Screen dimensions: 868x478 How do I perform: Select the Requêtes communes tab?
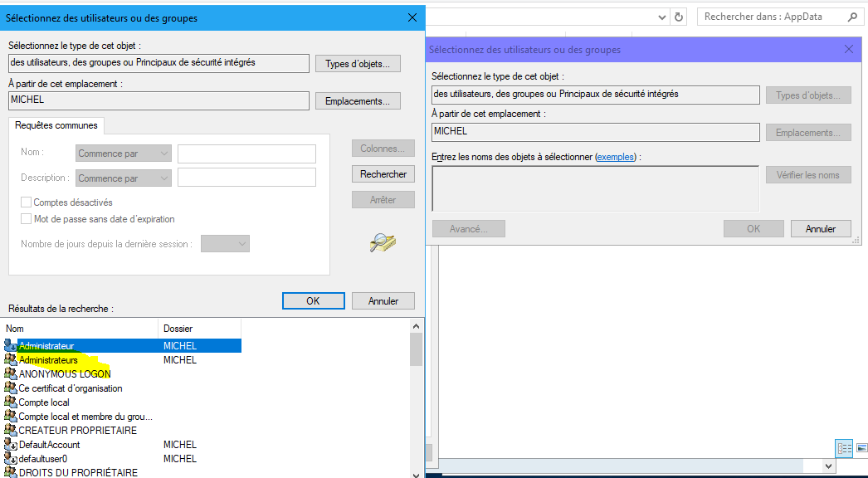(x=56, y=125)
